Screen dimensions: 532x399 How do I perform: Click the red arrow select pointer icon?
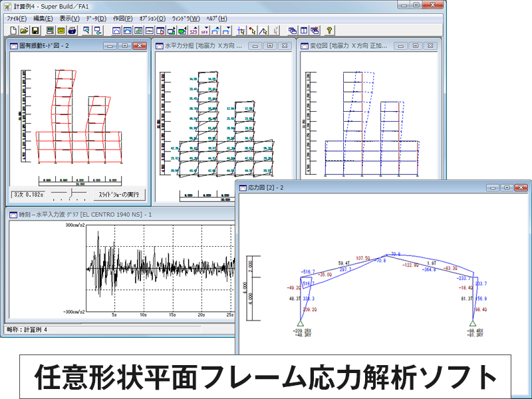tap(252, 31)
